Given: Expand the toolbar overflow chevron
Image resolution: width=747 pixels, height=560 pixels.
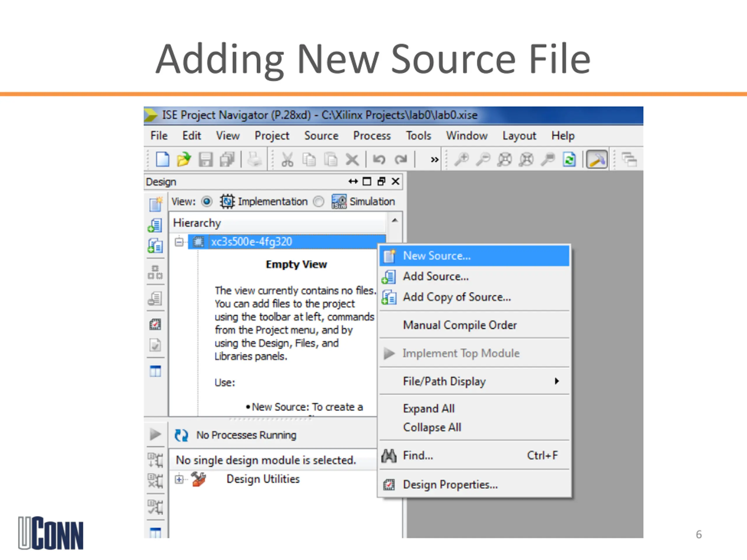Looking at the screenshot, I should pos(434,159).
